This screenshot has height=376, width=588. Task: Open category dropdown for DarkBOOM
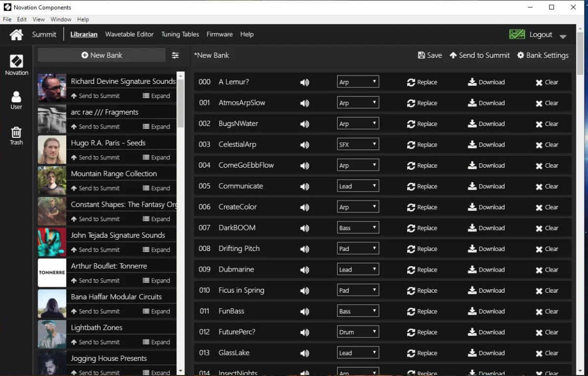358,227
